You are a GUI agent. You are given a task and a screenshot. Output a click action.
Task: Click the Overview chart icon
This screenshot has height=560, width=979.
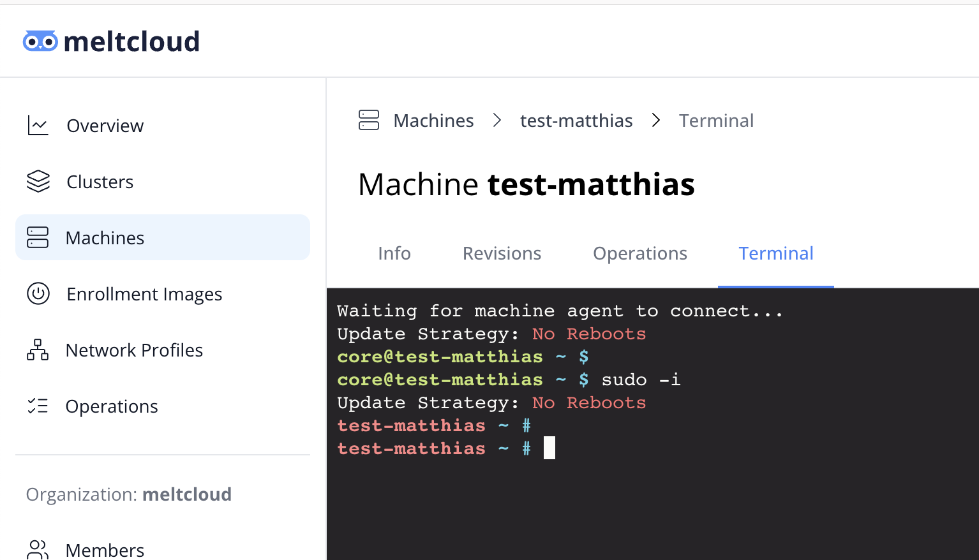point(38,126)
